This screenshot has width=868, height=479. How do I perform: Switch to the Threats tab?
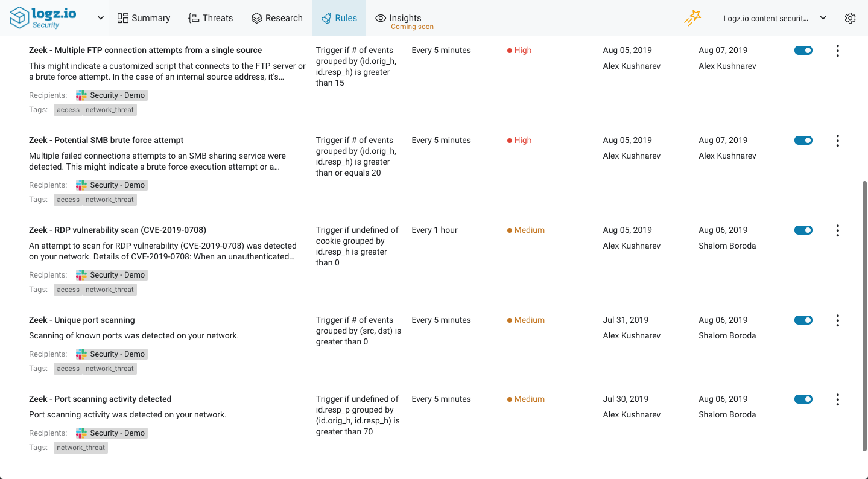pyautogui.click(x=211, y=18)
